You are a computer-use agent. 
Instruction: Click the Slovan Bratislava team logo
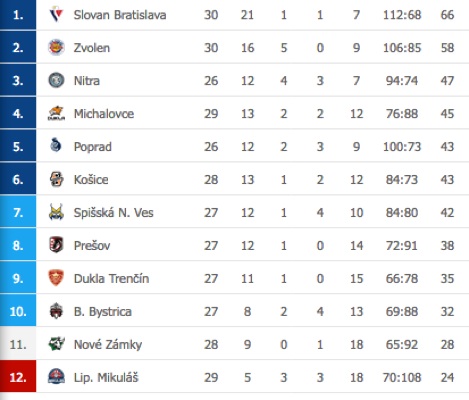click(x=56, y=14)
